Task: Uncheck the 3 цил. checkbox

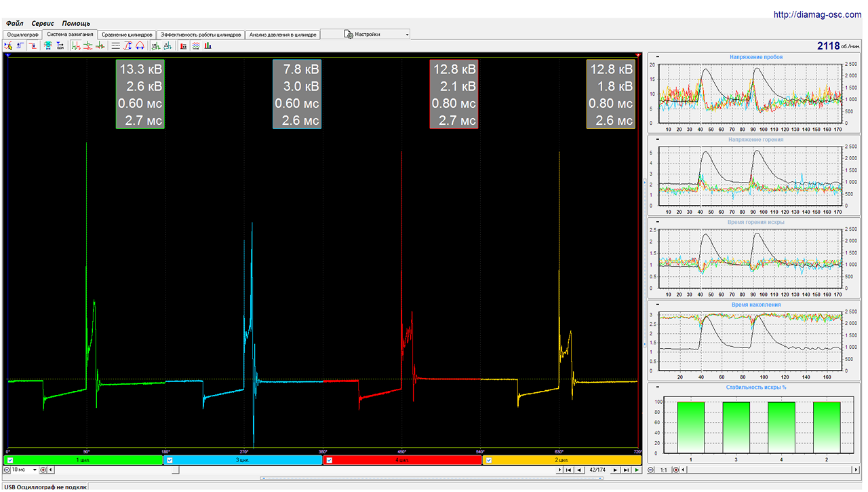Action: pyautogui.click(x=170, y=460)
